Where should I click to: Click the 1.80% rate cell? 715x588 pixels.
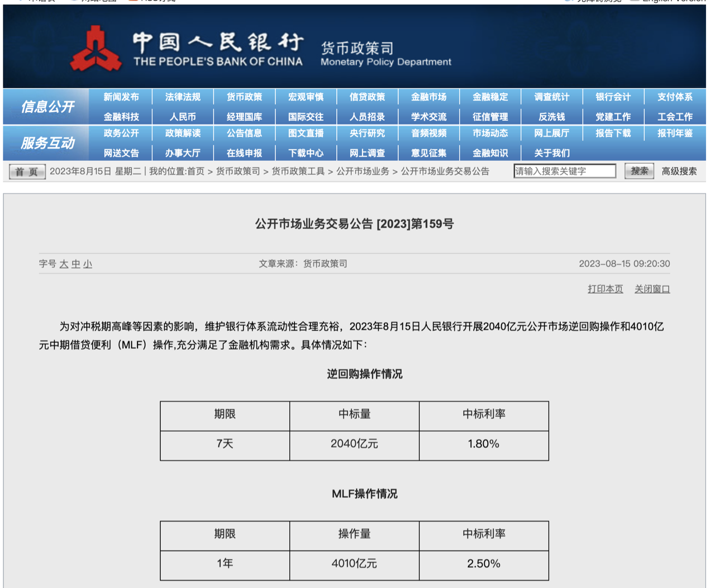pos(484,446)
